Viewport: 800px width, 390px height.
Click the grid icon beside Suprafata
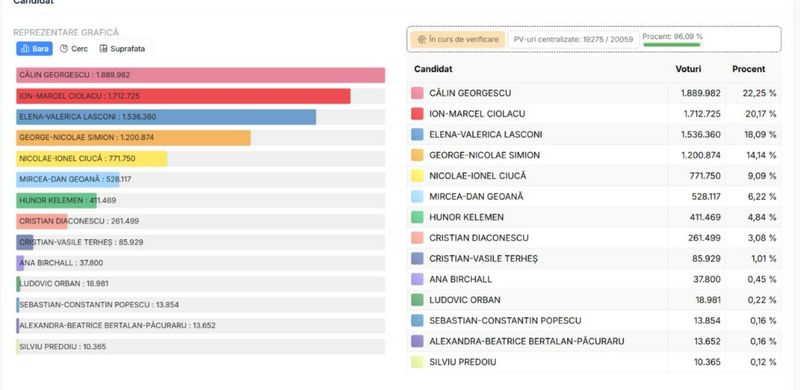pyautogui.click(x=103, y=48)
